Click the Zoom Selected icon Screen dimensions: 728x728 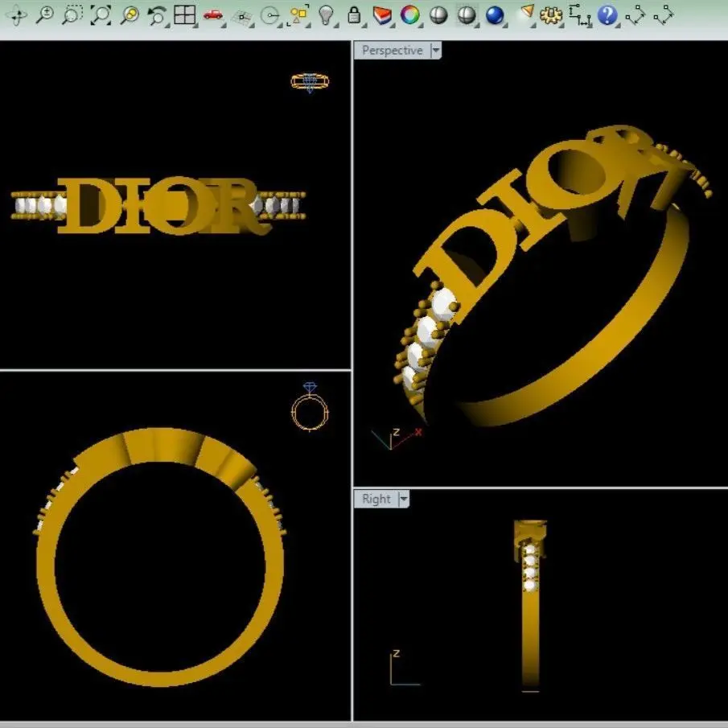tap(130, 14)
